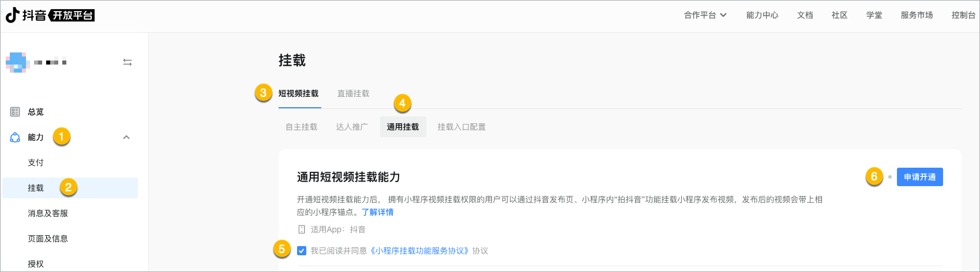This screenshot has height=272, width=980.
Task: Open the 合作平台 dropdown in top navigation
Action: point(705,15)
